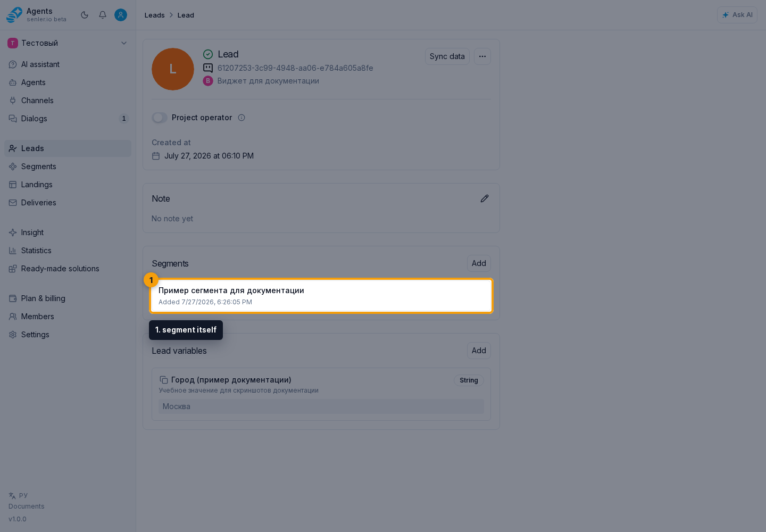Open Statistics page
The width and height of the screenshot is (766, 532).
pyautogui.click(x=68, y=251)
